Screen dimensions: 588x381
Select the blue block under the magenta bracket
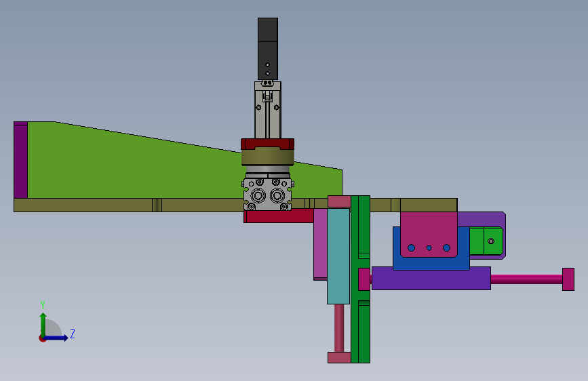[431, 262]
